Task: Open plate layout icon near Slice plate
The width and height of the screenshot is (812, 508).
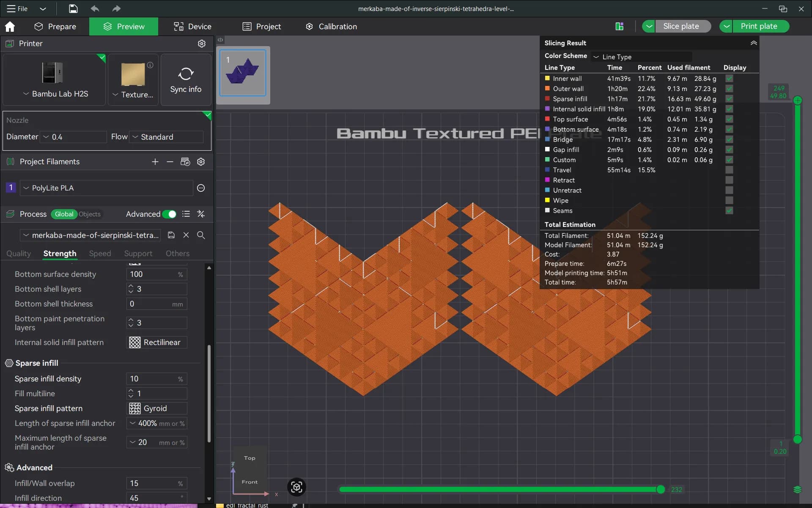Action: click(620, 26)
